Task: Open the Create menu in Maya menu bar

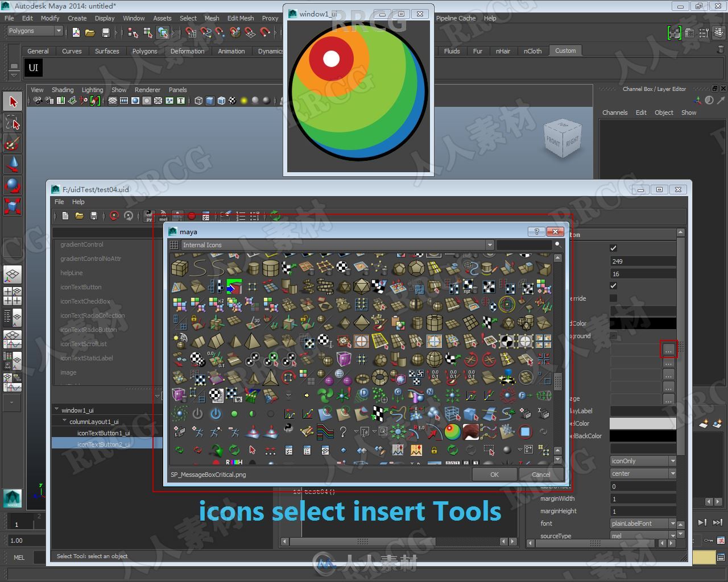Action: pos(77,18)
